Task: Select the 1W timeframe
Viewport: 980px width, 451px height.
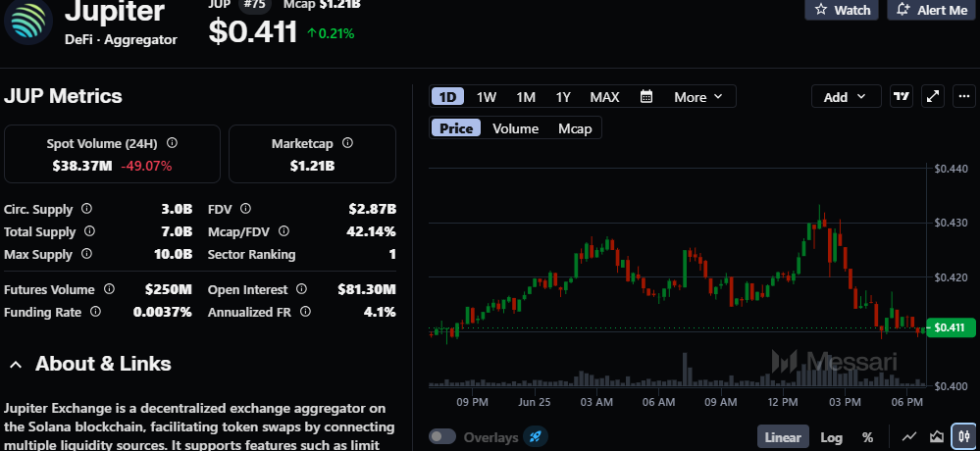Action: pos(487,97)
